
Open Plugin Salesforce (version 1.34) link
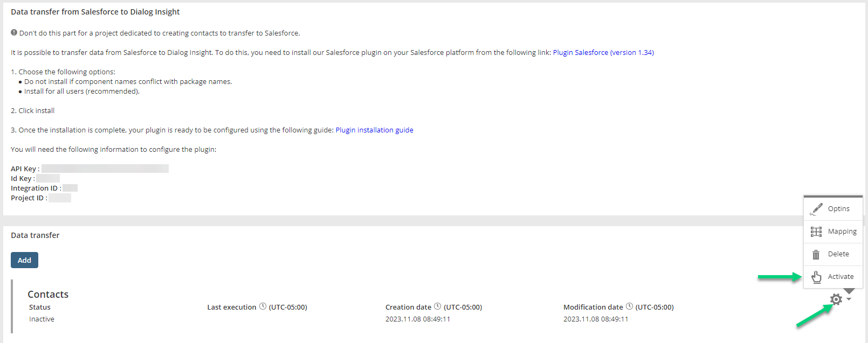tap(603, 53)
